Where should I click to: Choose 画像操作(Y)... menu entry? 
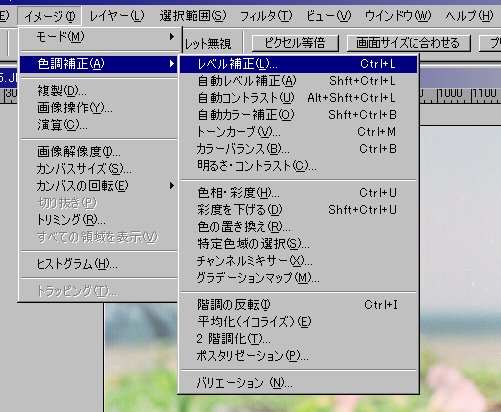tap(99, 108)
